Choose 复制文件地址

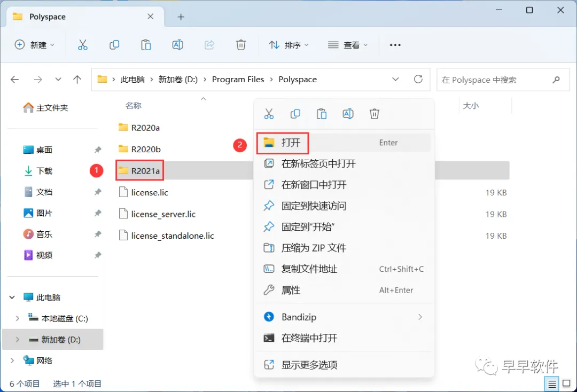coord(344,269)
